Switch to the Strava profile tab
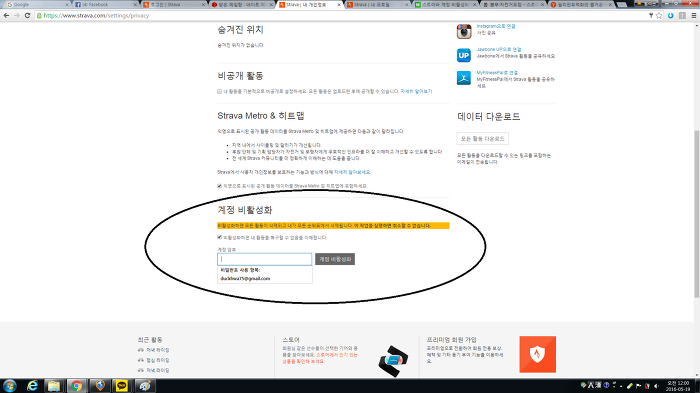The image size is (700, 393). (377, 4)
